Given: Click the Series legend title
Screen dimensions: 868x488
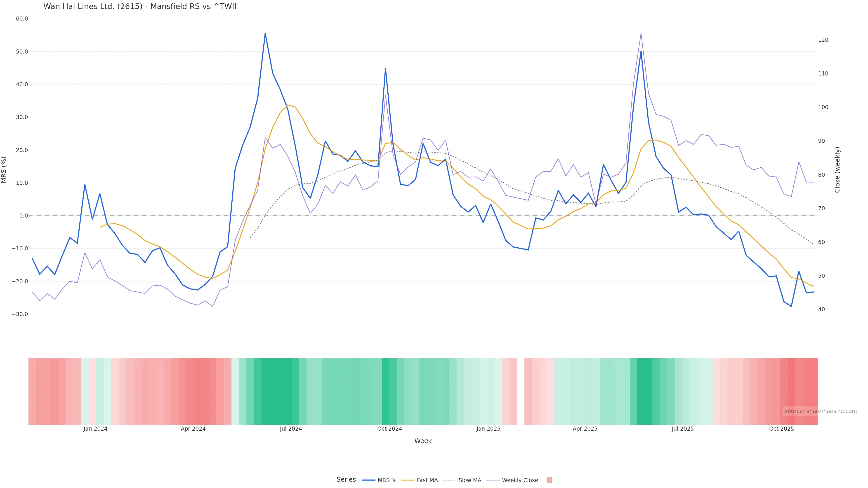Looking at the screenshot, I should [x=346, y=480].
